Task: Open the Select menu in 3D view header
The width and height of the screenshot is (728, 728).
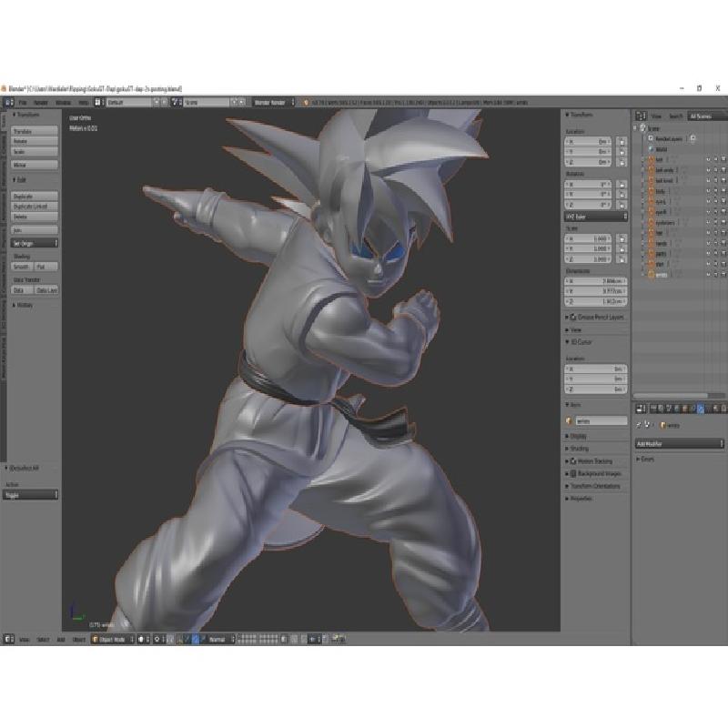Action: click(x=43, y=640)
